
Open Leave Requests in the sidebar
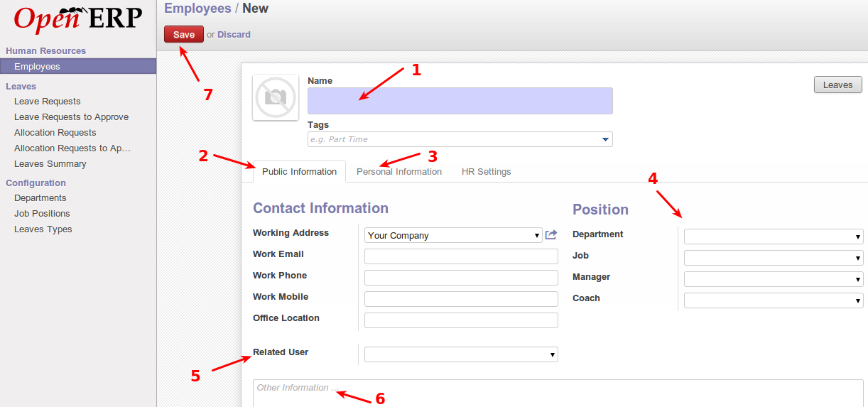(x=48, y=102)
